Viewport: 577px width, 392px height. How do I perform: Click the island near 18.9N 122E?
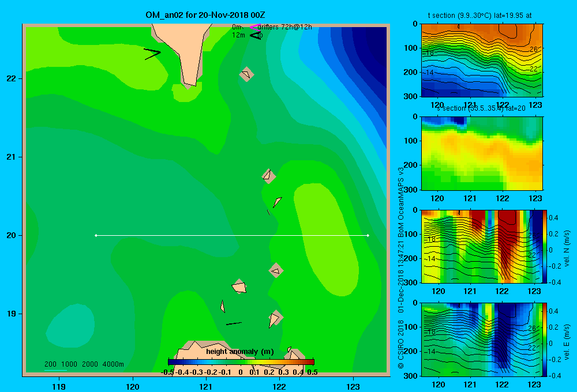click(275, 318)
